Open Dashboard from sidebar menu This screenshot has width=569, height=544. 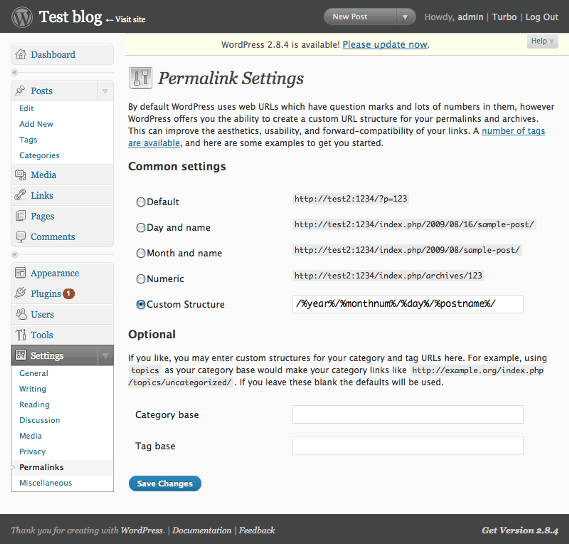pos(53,54)
